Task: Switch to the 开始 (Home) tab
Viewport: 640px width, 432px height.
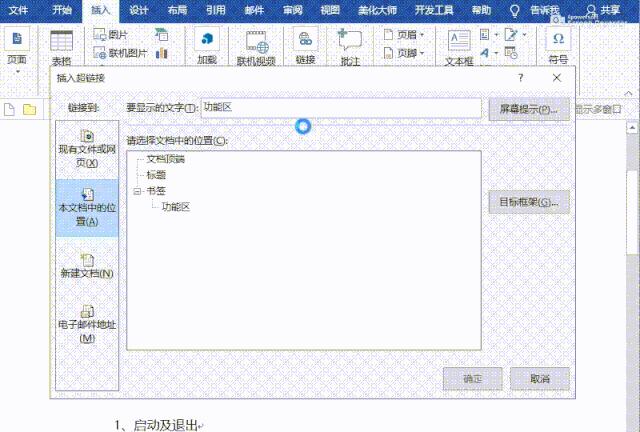Action: point(62,10)
